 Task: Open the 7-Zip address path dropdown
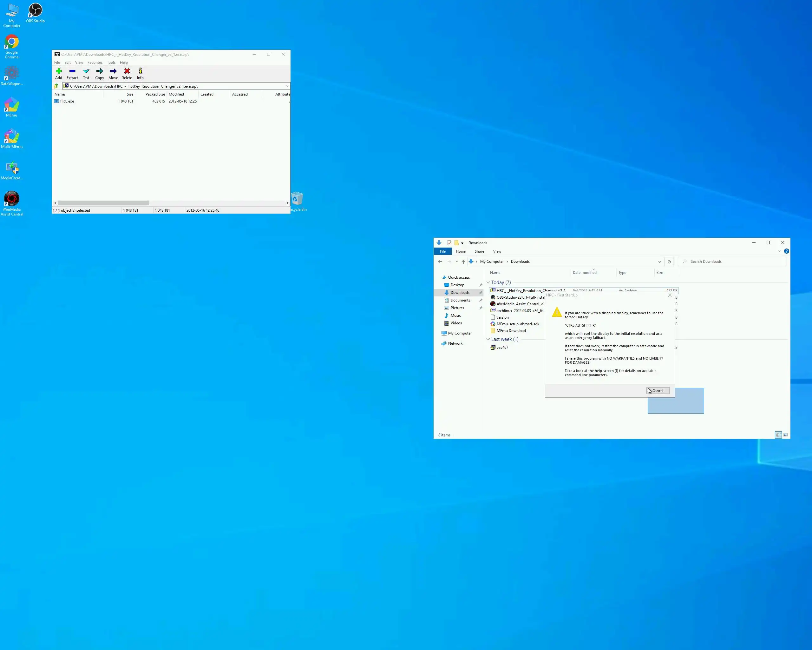coord(287,86)
